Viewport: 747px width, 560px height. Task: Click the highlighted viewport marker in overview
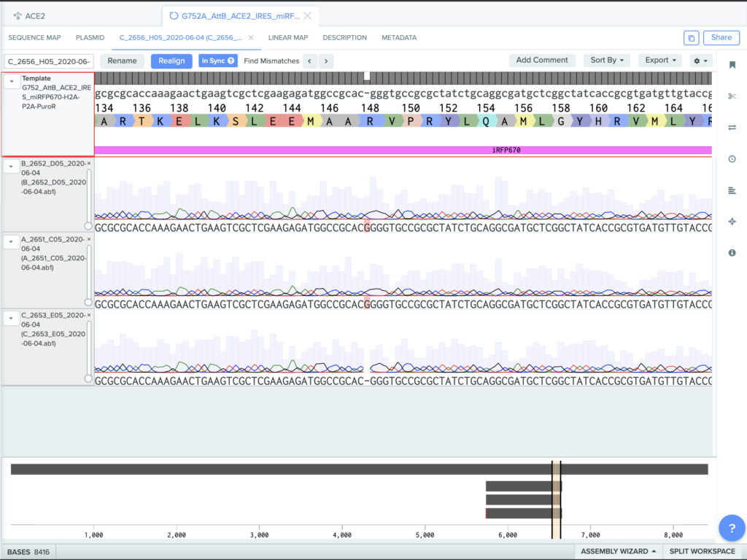click(x=557, y=499)
